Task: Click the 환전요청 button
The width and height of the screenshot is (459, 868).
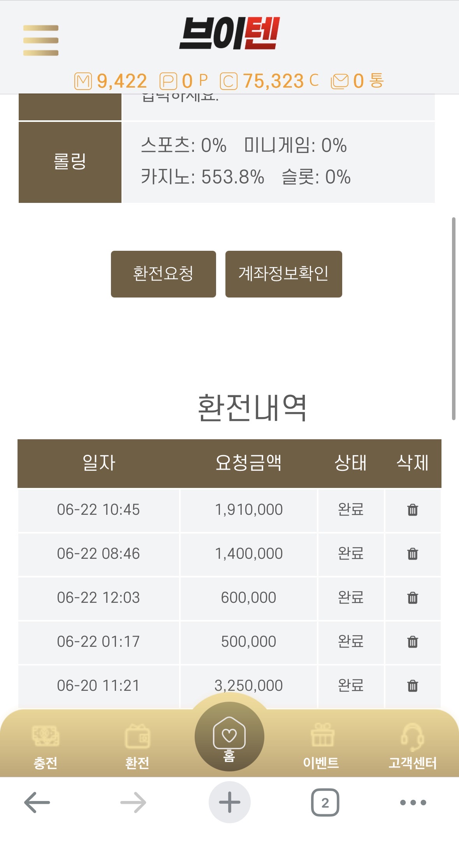Action: (164, 274)
